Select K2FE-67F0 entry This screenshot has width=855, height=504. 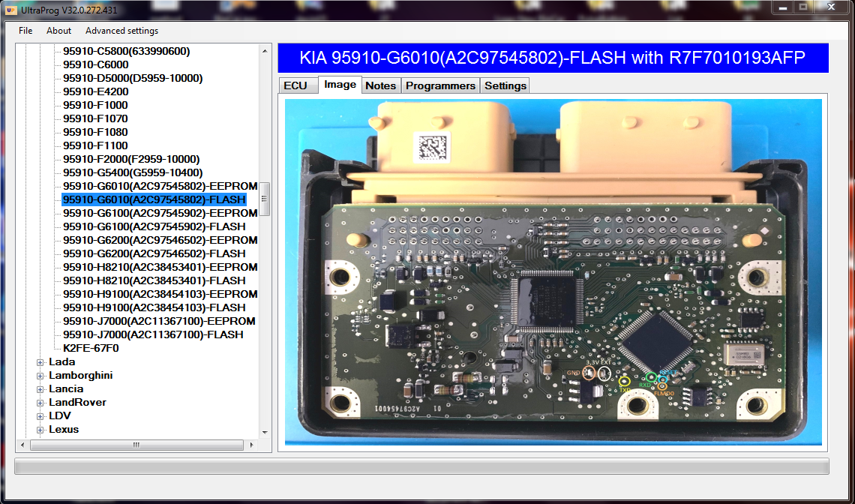click(91, 348)
